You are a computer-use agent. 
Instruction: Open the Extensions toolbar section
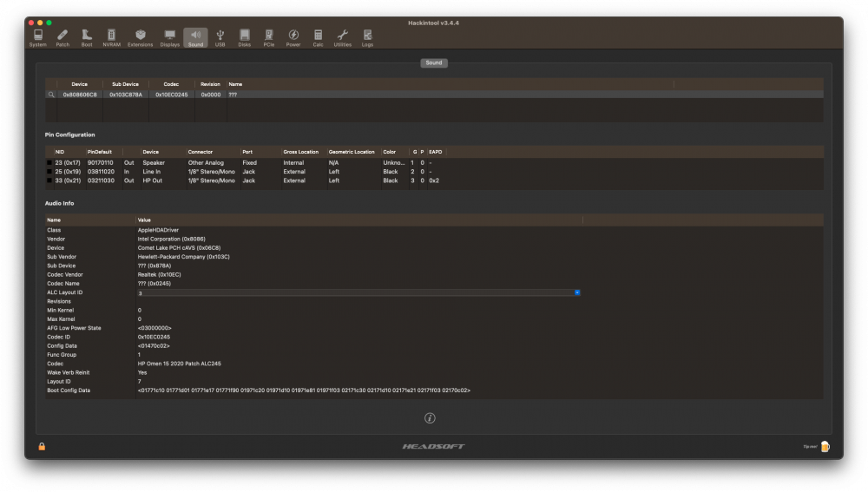(x=140, y=37)
